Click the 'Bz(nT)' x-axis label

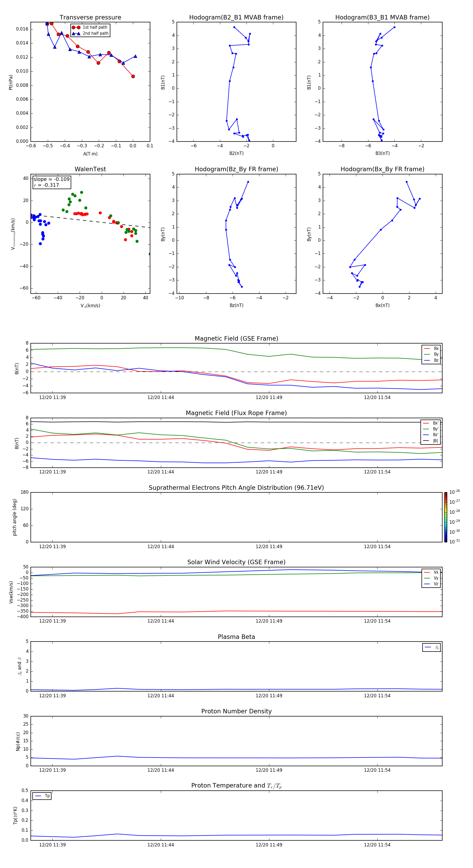pyautogui.click(x=236, y=305)
